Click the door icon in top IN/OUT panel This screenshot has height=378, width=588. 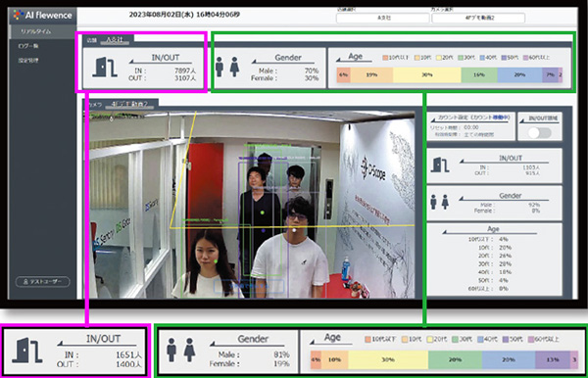(105, 68)
